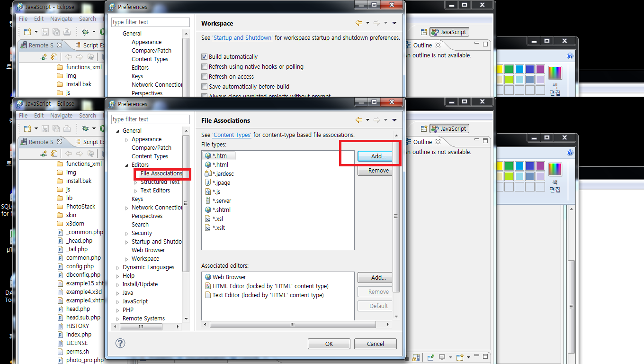Click back arrow on File Associations page

[x=359, y=120]
